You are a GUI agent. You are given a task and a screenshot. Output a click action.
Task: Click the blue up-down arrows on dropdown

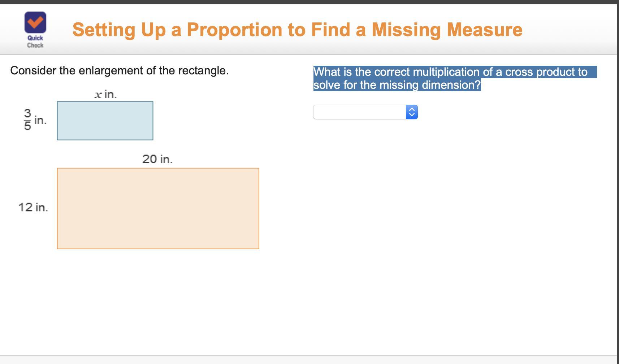pyautogui.click(x=412, y=112)
